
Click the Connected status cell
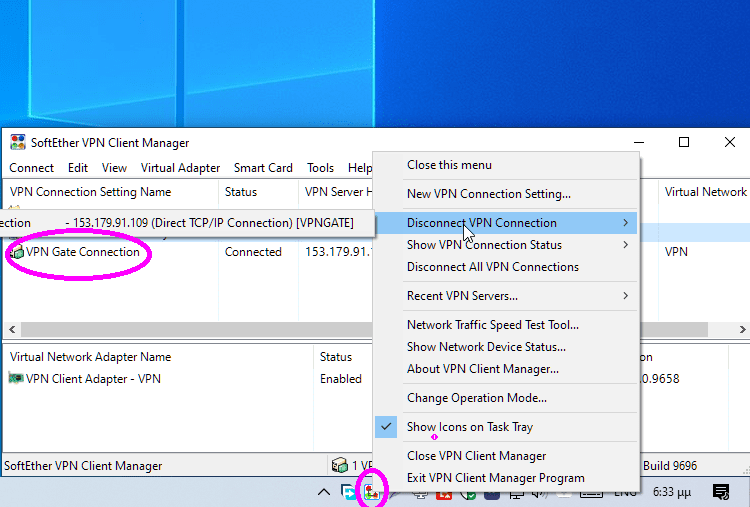coord(253,252)
